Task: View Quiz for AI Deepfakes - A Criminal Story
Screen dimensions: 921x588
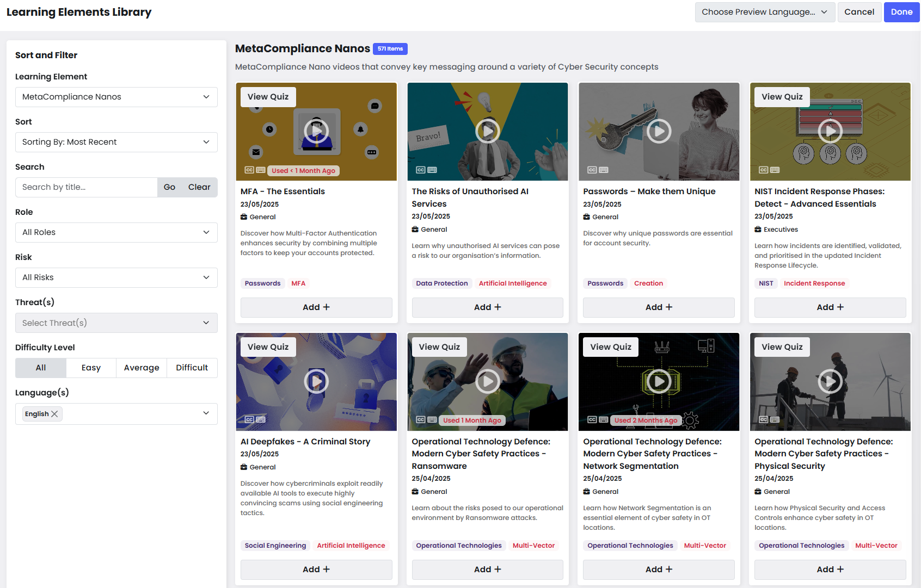Action: click(268, 347)
